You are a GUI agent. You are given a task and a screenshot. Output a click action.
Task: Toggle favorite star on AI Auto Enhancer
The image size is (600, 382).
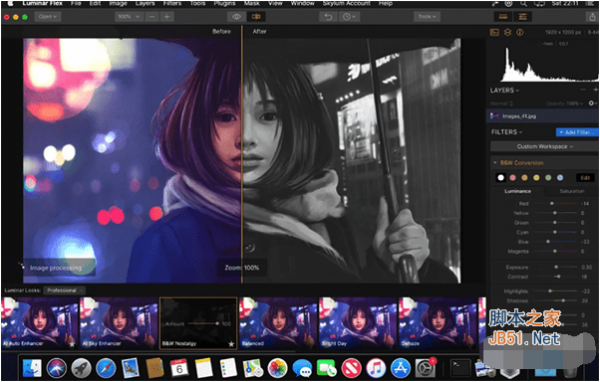click(x=72, y=344)
